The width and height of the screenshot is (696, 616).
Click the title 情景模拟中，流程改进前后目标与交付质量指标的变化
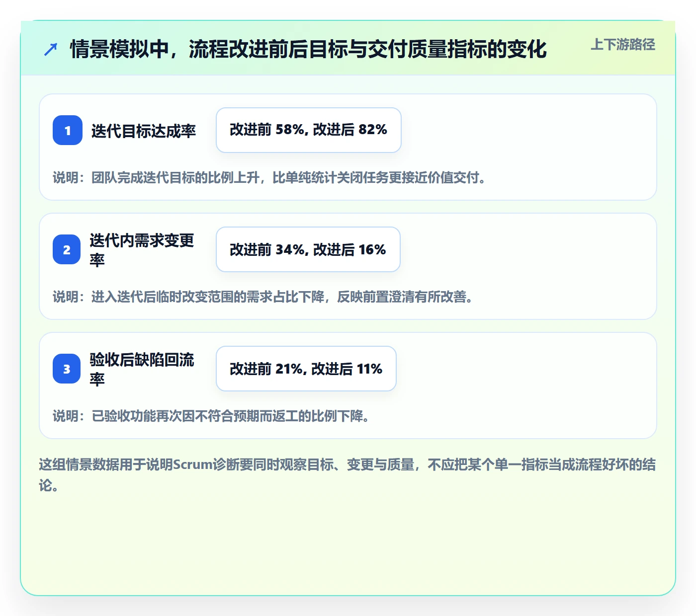(308, 49)
